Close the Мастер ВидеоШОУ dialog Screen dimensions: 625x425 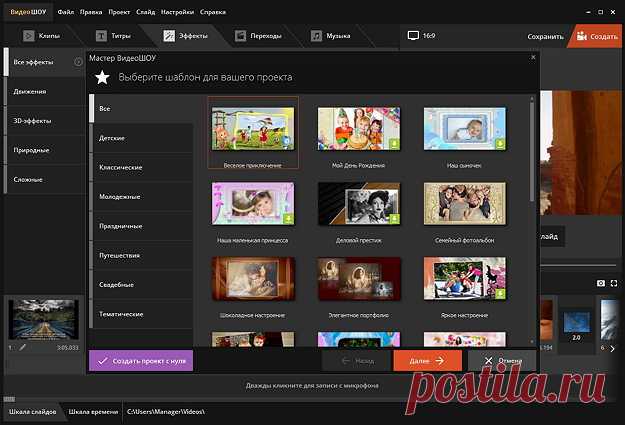pos(533,57)
